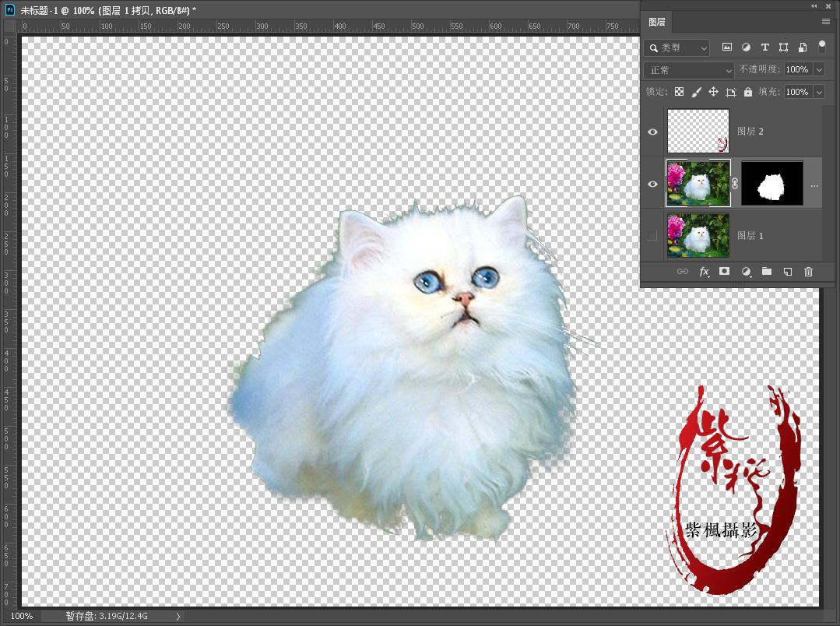Open the layers panel hamburger menu
This screenshot has width=840, height=626.
tap(826, 22)
